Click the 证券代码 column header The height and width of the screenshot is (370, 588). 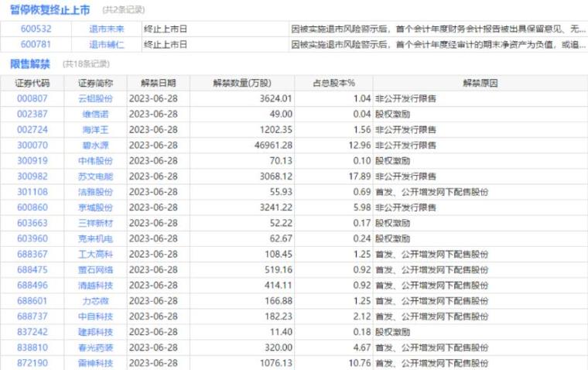click(x=32, y=83)
